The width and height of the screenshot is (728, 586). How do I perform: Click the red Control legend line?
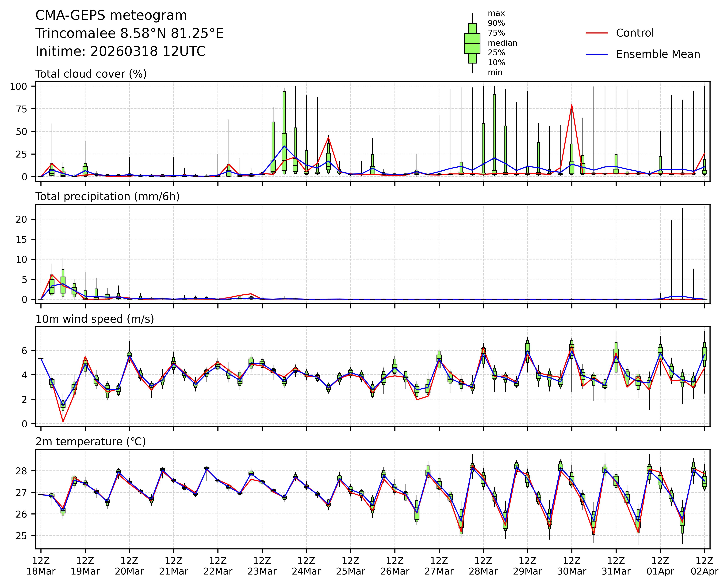click(597, 33)
